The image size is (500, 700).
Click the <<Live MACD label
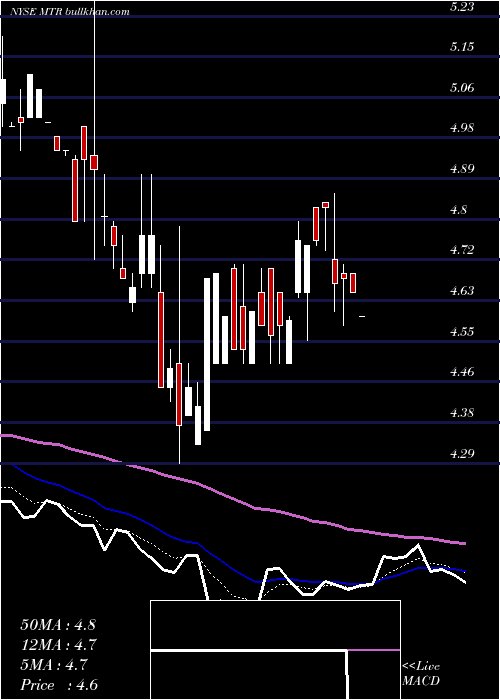coord(421,673)
